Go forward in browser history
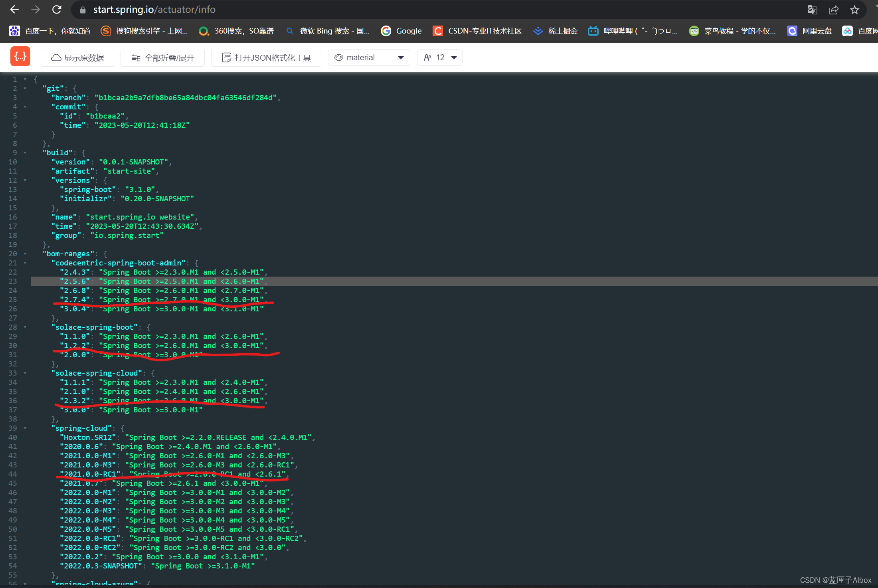The height and width of the screenshot is (588, 878). [36, 10]
